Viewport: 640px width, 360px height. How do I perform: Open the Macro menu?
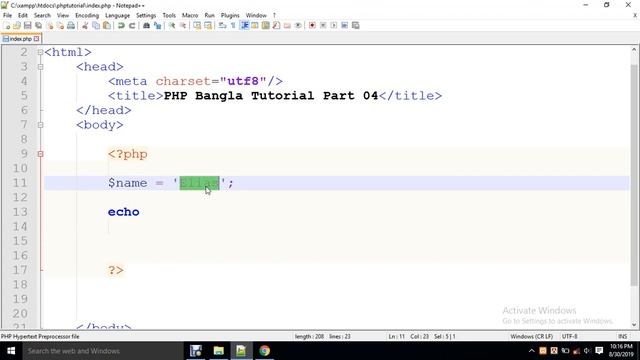coord(190,15)
